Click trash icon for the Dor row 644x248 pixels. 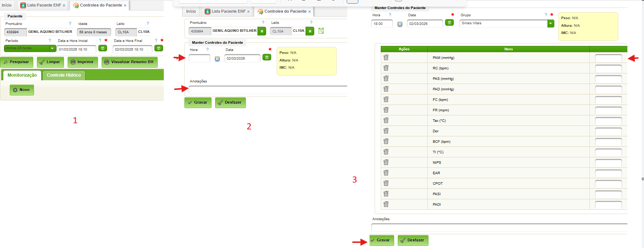coord(386,131)
